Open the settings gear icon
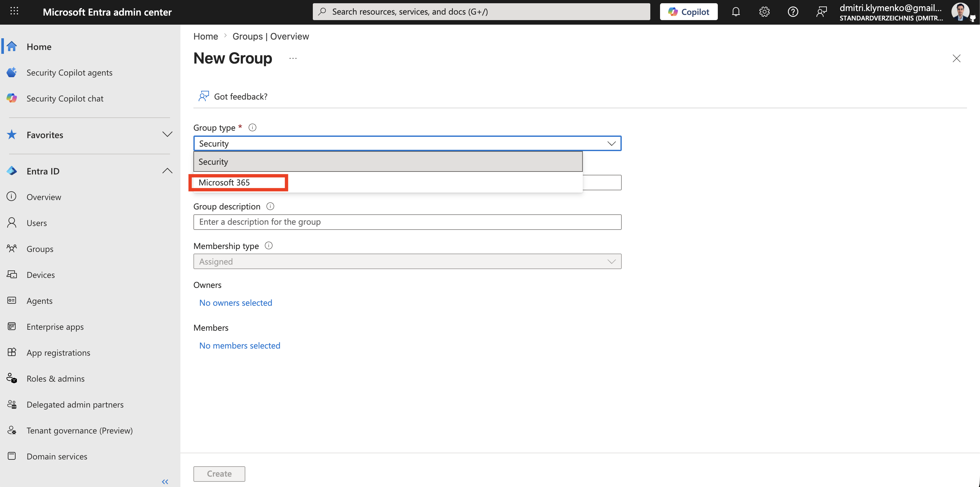 764,12
